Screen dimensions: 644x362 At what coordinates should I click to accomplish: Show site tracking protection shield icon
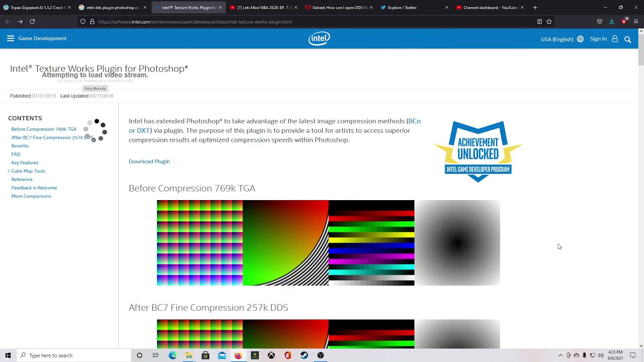(x=83, y=22)
